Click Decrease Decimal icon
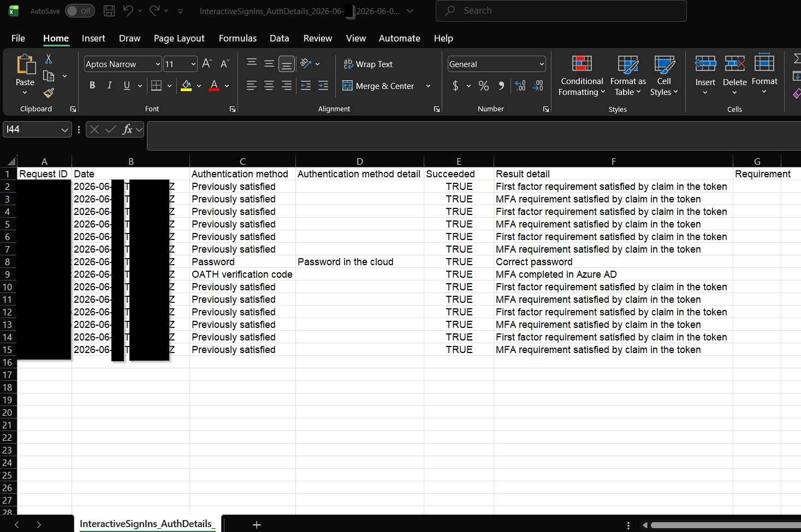 [538, 86]
